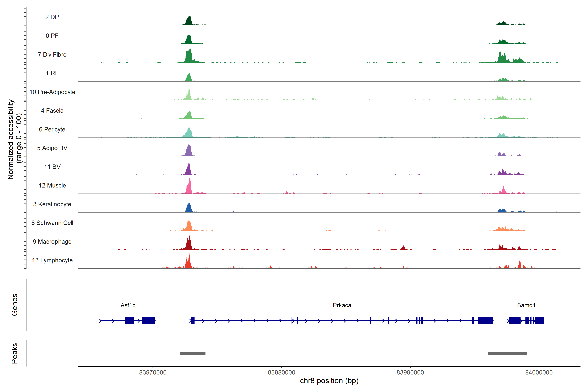Click the 83970000 axis tick label
The image size is (588, 392).
(x=153, y=372)
